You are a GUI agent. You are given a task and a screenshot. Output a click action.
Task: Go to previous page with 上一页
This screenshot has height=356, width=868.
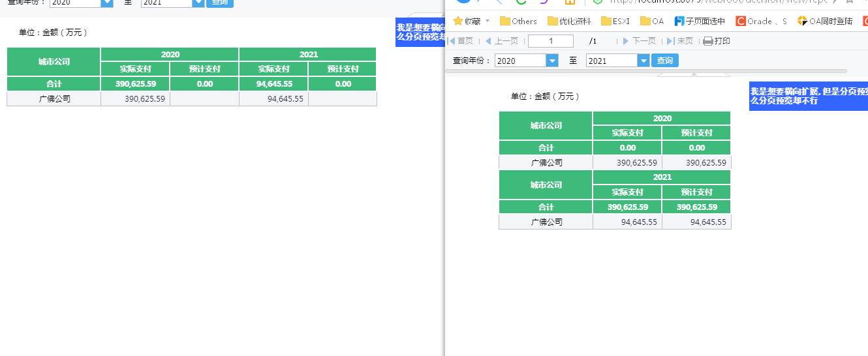[x=502, y=41]
